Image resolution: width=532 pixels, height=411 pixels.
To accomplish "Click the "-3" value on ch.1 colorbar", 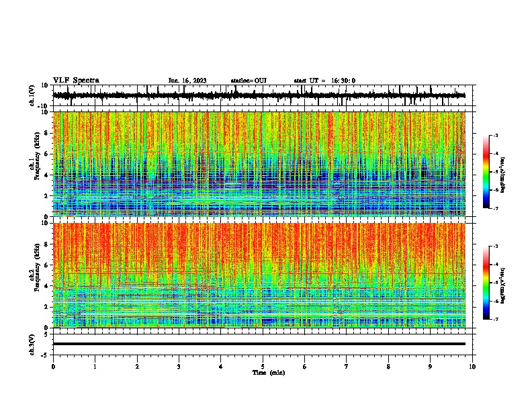I will pyautogui.click(x=495, y=135).
